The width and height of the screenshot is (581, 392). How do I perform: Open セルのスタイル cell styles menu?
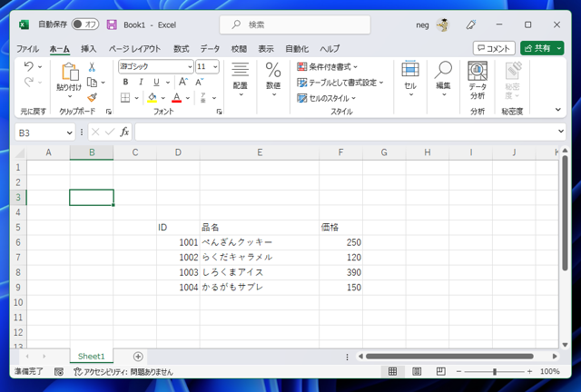[x=326, y=98]
